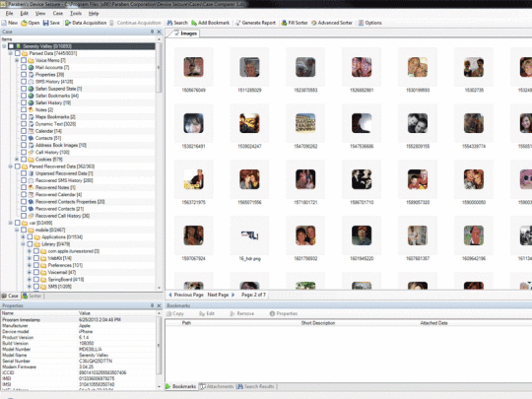Screen dimensions: 532x399
Task: Click the Remove bookmark button
Action: [242, 314]
